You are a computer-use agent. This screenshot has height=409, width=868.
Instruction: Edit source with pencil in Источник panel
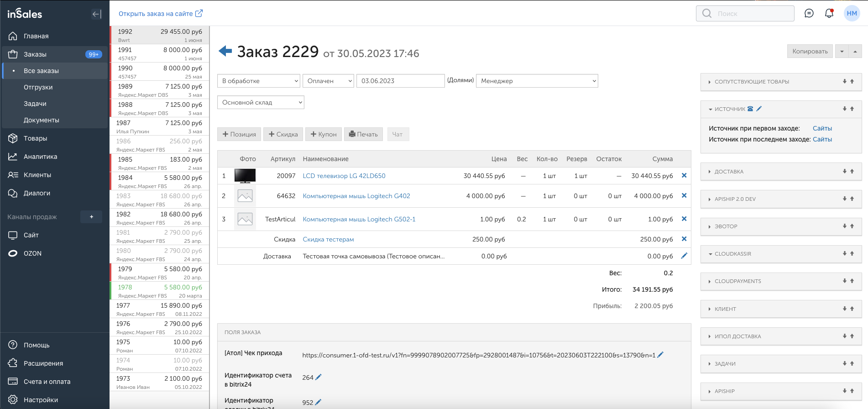759,109
